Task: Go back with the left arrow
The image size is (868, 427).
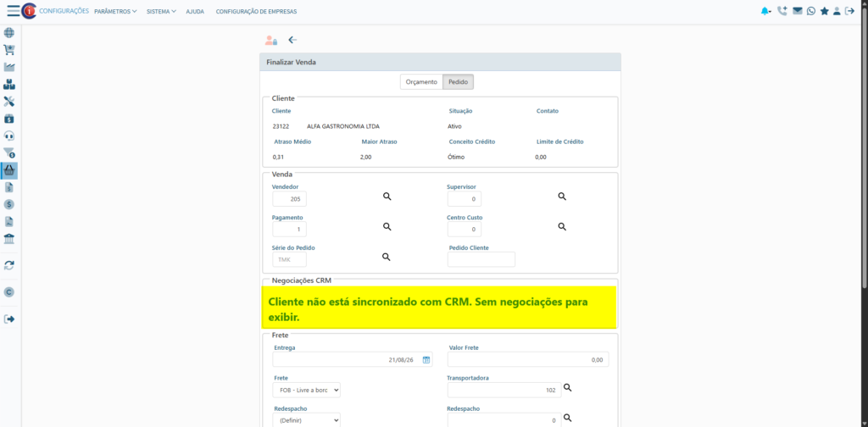Action: 292,40
